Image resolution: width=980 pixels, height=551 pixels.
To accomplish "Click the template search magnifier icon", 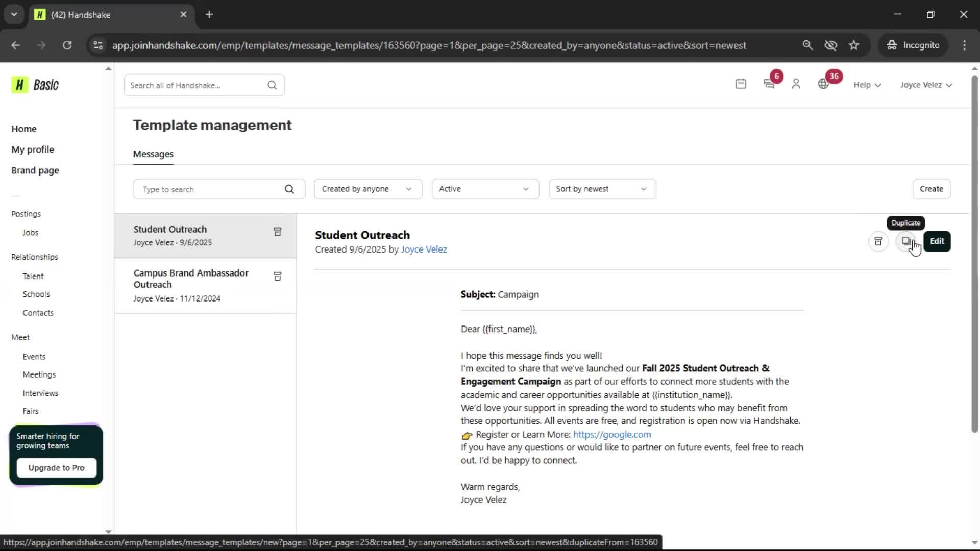I will pyautogui.click(x=289, y=189).
